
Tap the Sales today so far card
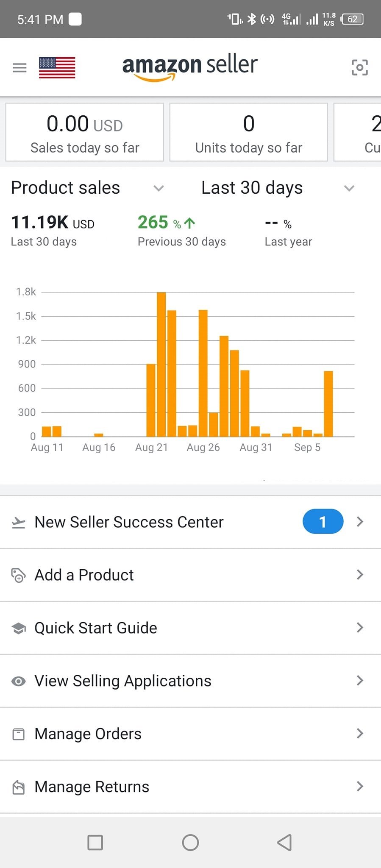(x=85, y=132)
